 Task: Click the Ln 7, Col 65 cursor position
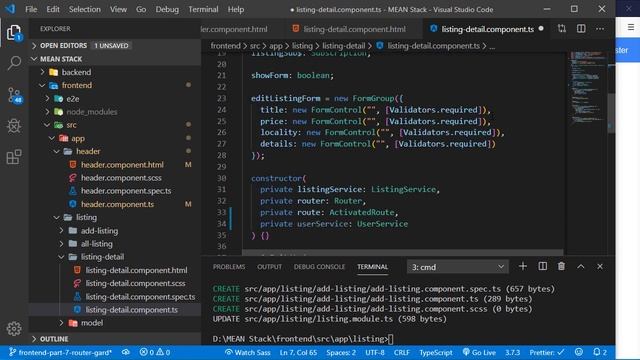(298, 352)
